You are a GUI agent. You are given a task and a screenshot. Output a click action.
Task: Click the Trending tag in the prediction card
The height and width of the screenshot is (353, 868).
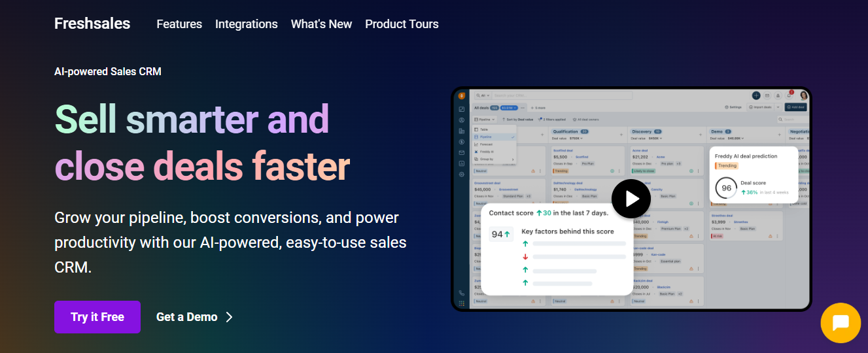point(728,165)
